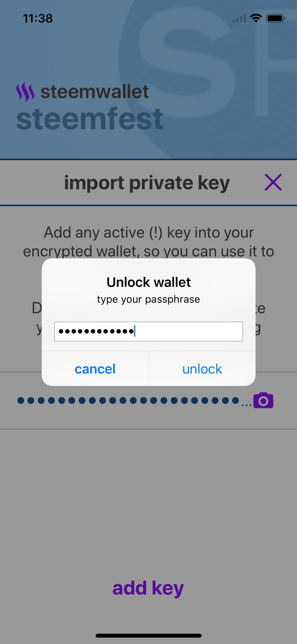The height and width of the screenshot is (644, 297).
Task: Tap the import private key heading
Action: tap(147, 183)
